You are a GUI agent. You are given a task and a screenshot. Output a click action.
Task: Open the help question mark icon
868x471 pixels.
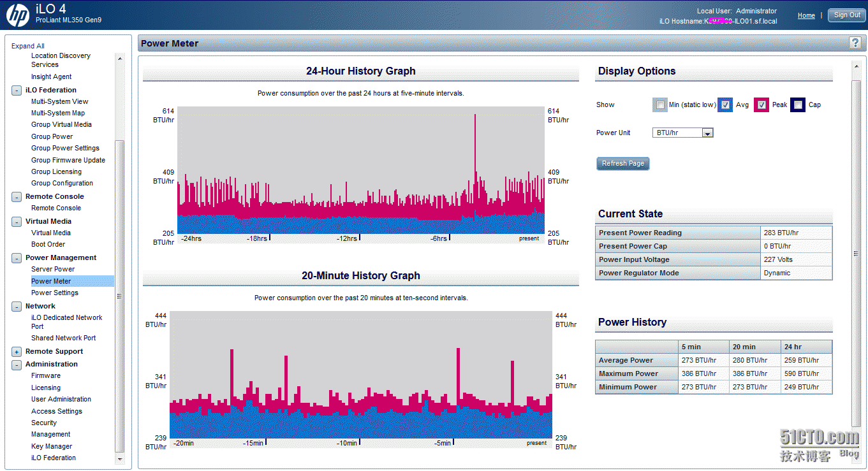pyautogui.click(x=855, y=43)
